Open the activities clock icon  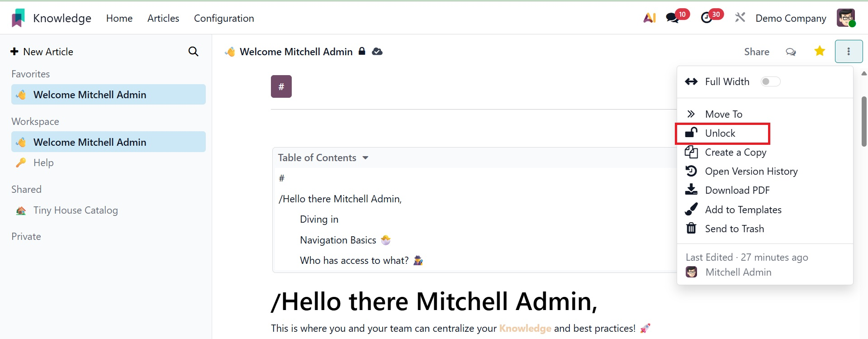[706, 18]
